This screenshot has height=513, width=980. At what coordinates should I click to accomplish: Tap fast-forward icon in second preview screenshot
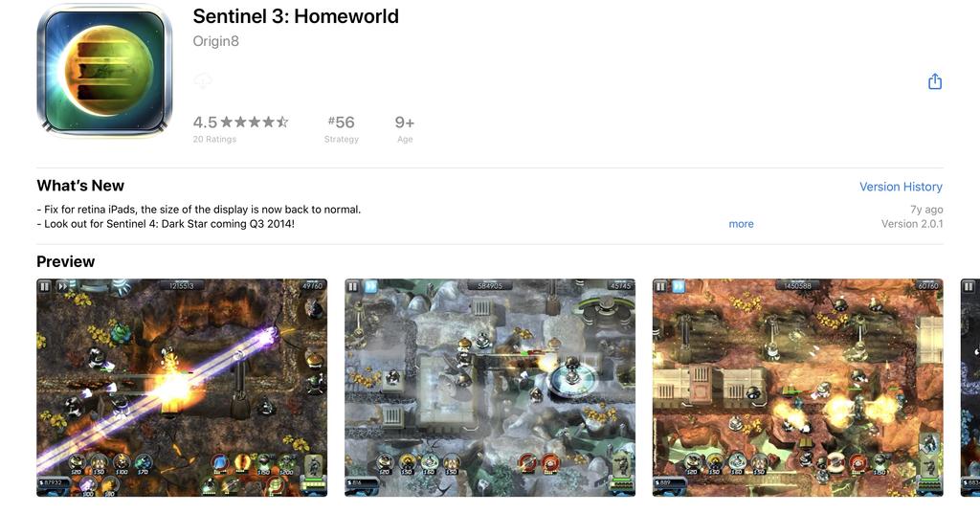click(x=370, y=286)
